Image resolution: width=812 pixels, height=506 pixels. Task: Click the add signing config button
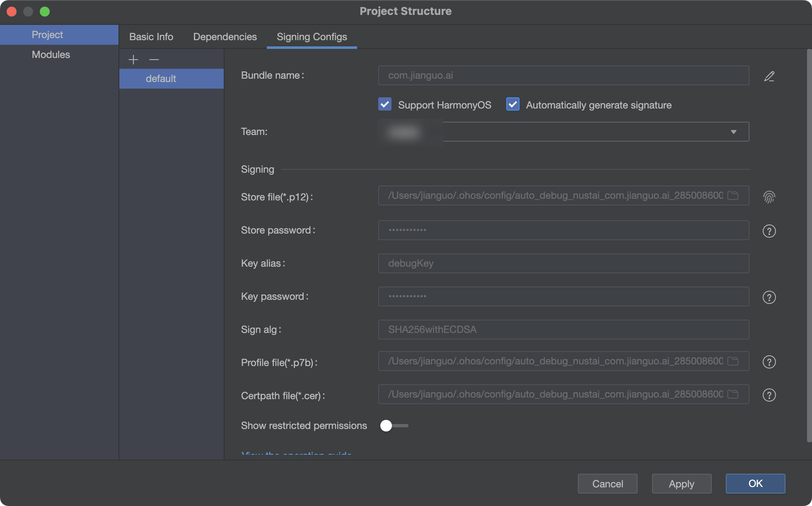coord(133,59)
